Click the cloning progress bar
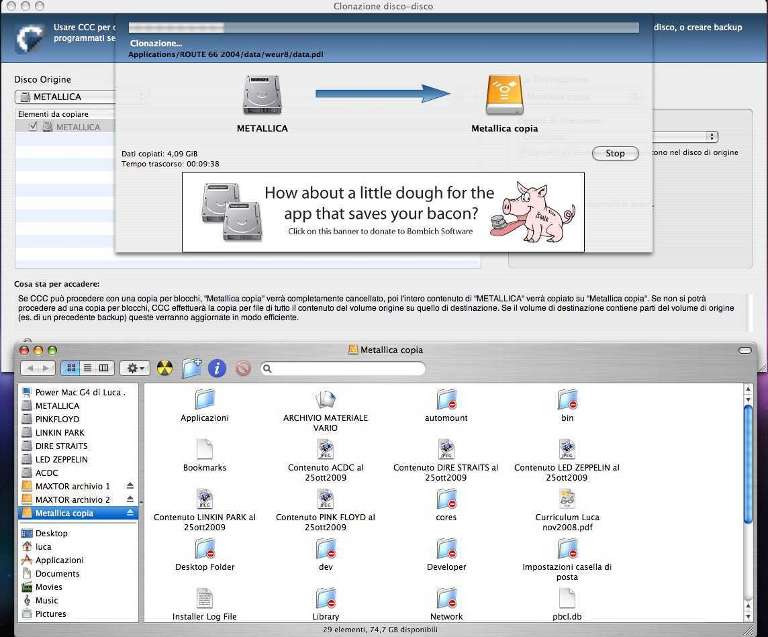 tap(384, 27)
